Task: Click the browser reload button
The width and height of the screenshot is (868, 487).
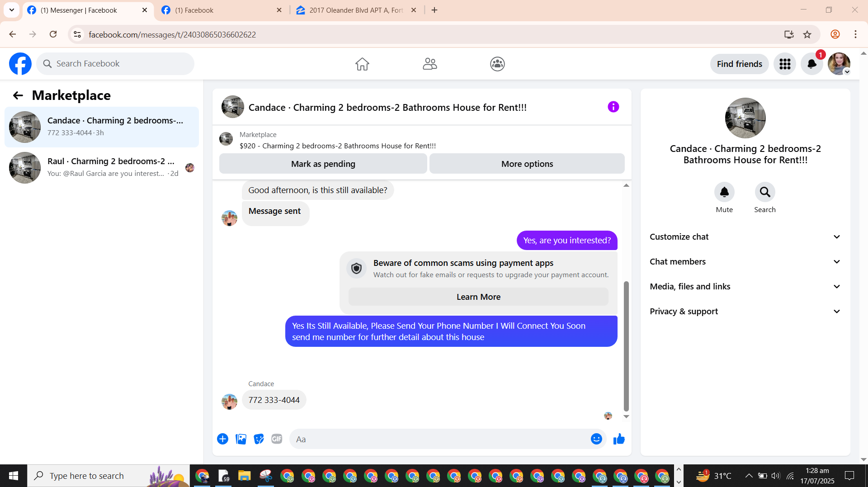Action: click(53, 34)
